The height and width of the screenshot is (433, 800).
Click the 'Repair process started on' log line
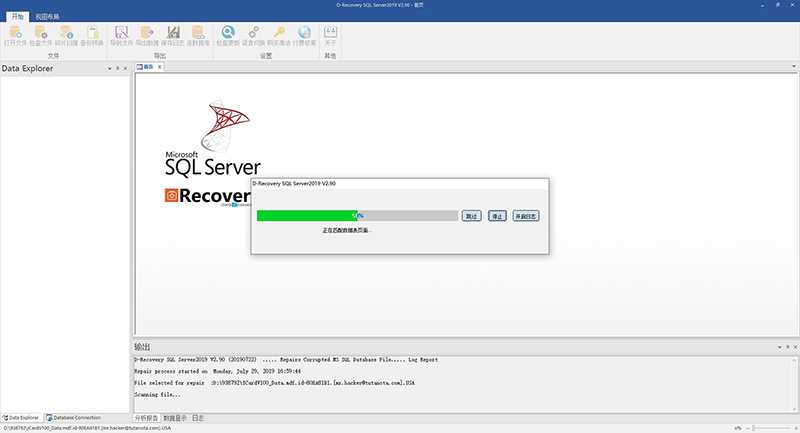tap(217, 371)
